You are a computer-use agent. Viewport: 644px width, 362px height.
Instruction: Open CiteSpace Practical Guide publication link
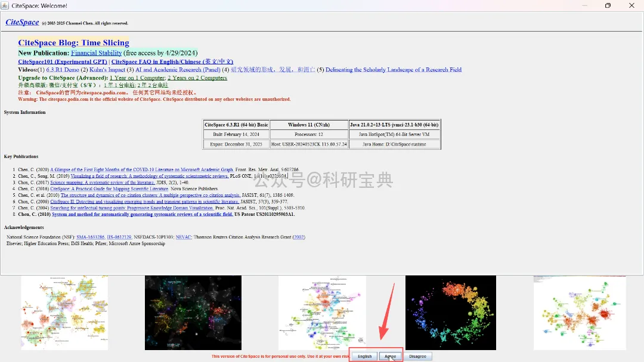point(109,189)
